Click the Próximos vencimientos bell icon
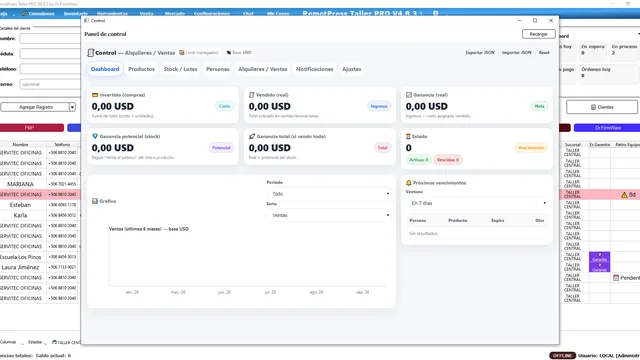This screenshot has width=640, height=360. pos(409,183)
